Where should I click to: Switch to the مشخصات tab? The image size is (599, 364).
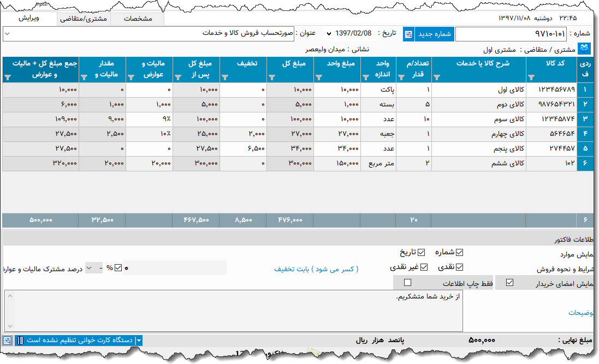click(x=138, y=18)
